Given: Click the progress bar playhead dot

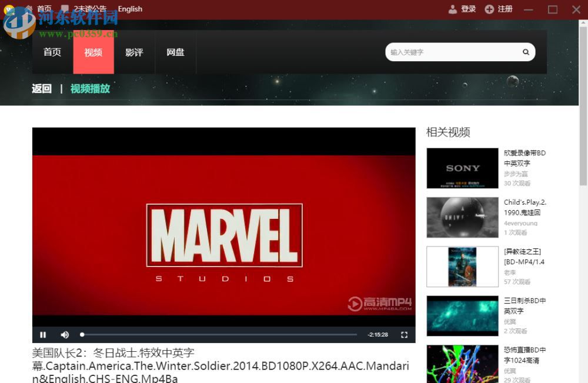Looking at the screenshot, I should coord(82,334).
